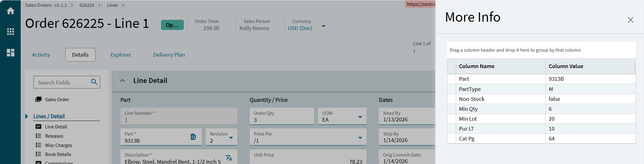Open the UOM dropdown

(360, 117)
